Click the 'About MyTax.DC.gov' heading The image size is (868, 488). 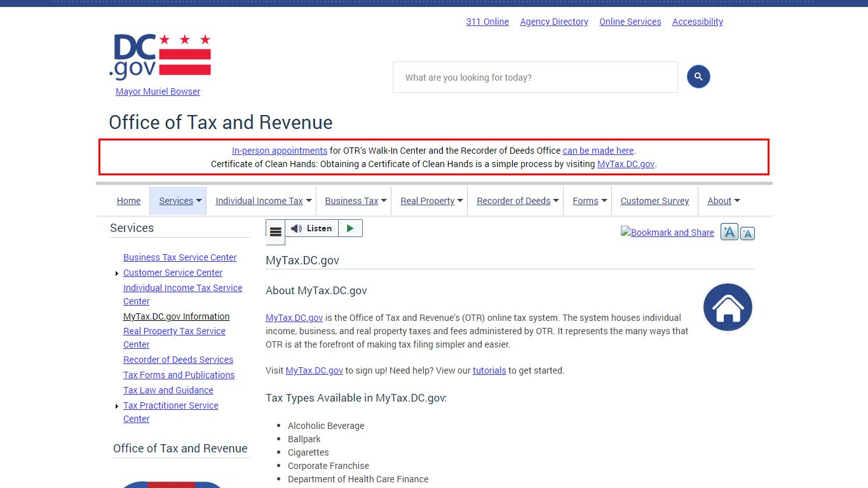(x=316, y=290)
